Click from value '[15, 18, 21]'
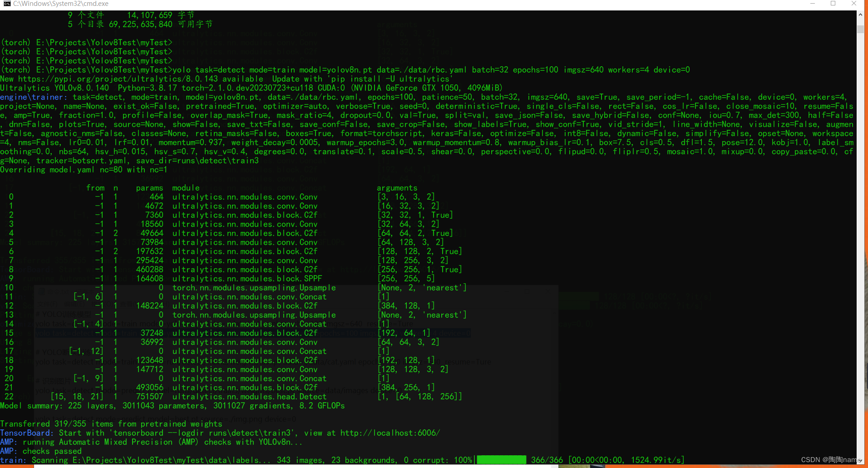This screenshot has width=868, height=468. coord(77,397)
